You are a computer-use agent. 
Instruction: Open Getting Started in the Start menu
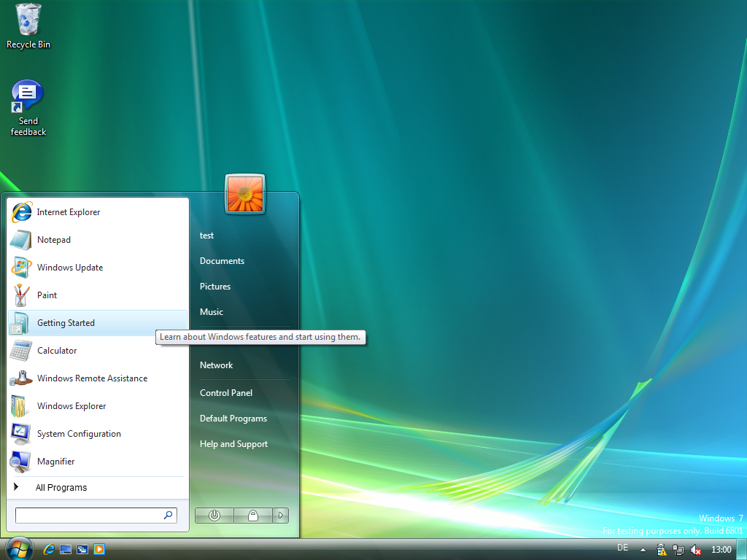[x=98, y=323]
